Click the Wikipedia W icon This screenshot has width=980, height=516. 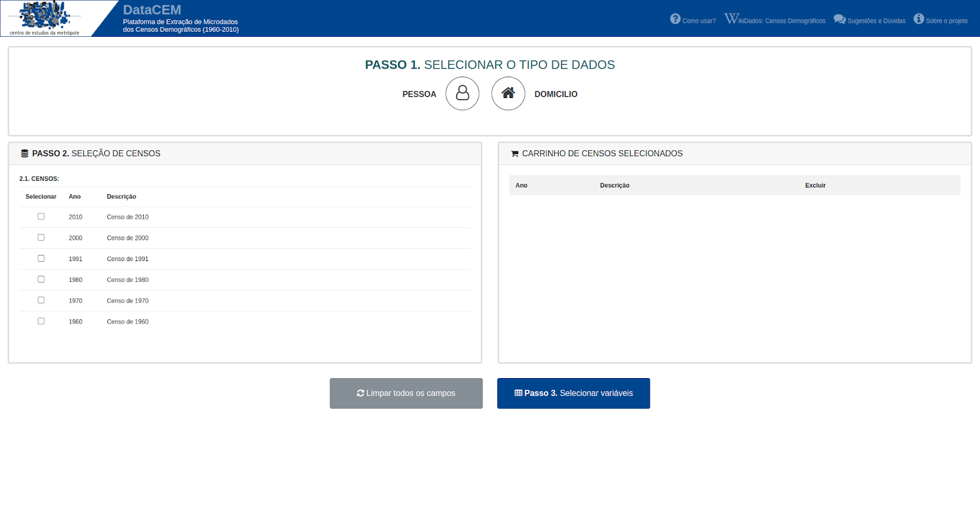pos(731,19)
